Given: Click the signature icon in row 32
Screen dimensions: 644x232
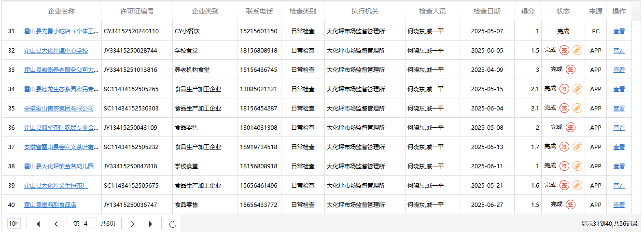Looking at the screenshot, I should pos(564,50).
